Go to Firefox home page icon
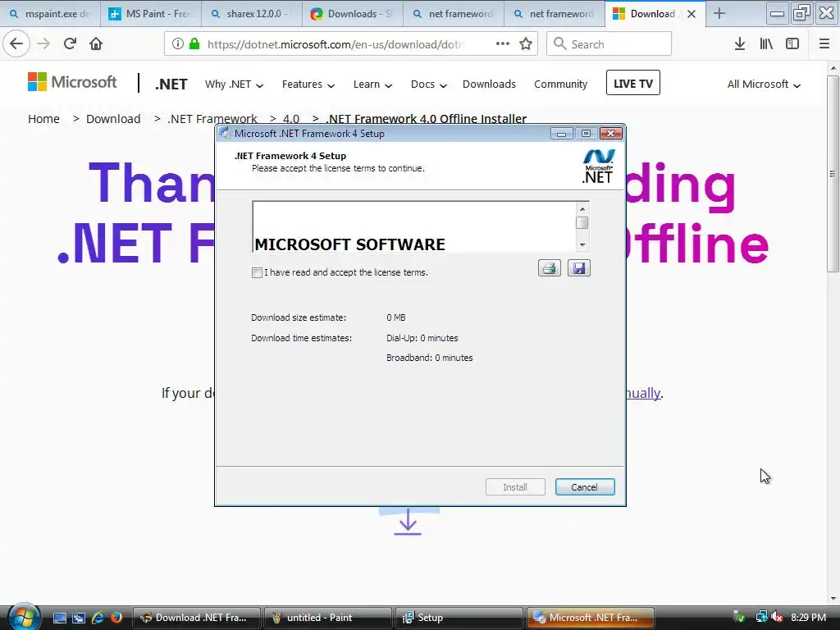Image resolution: width=840 pixels, height=630 pixels. (96, 44)
